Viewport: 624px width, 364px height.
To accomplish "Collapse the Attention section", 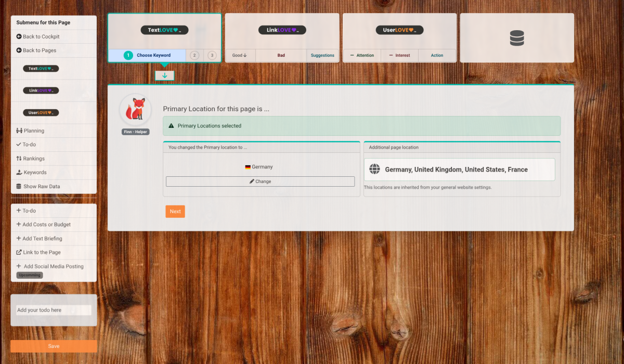I will coord(362,55).
